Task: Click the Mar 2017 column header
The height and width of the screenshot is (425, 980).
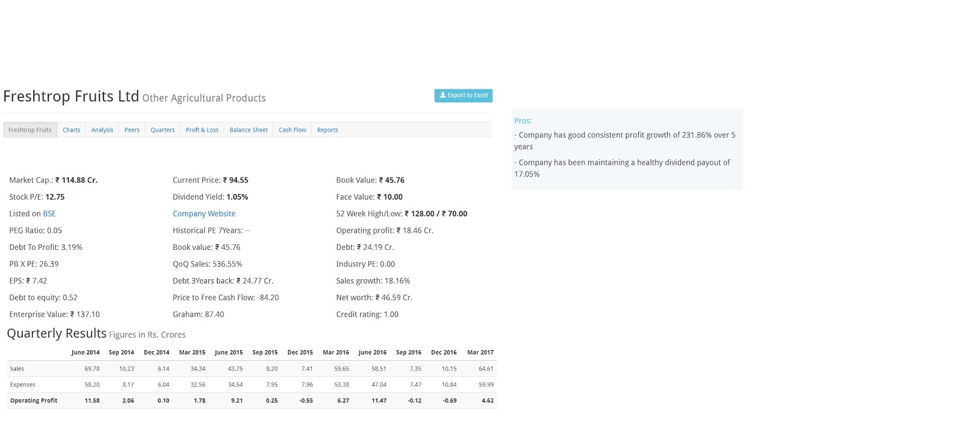Action: (x=480, y=353)
